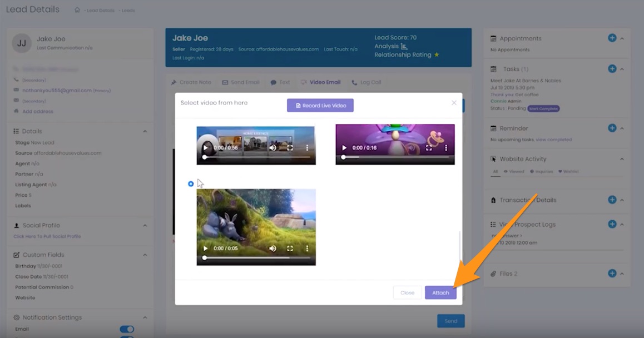644x338 pixels.
Task: Open fullscreen for the 0:56 video
Action: tap(290, 148)
